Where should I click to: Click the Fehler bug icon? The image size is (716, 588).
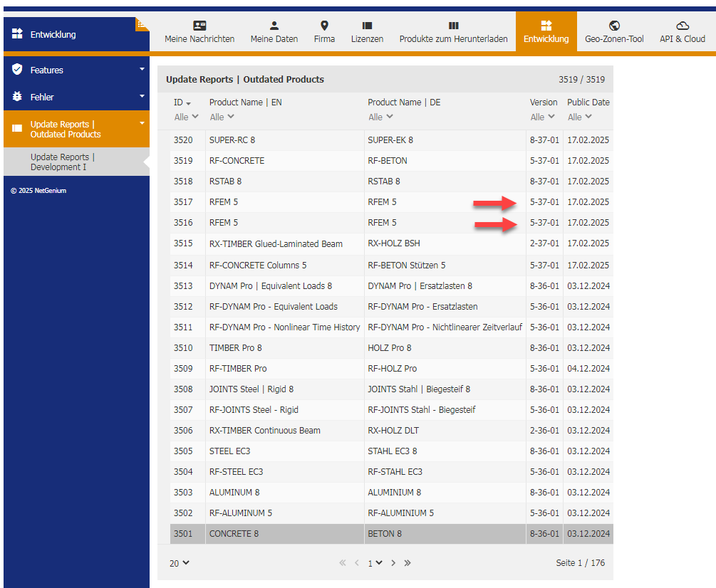pos(17,96)
